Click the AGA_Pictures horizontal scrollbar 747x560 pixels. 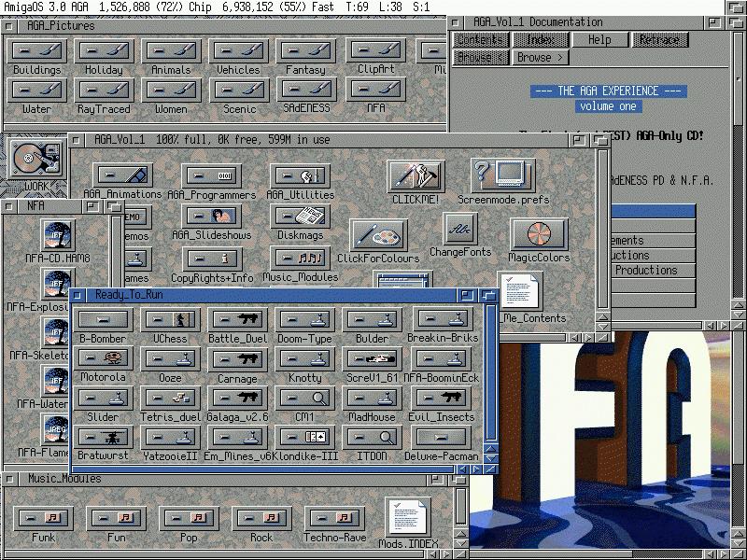224,128
